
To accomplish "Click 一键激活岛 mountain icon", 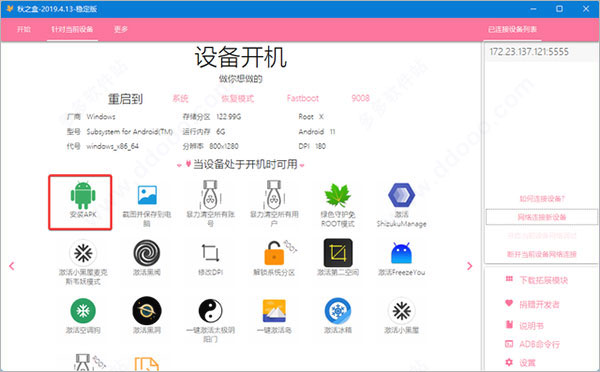I will (x=274, y=311).
